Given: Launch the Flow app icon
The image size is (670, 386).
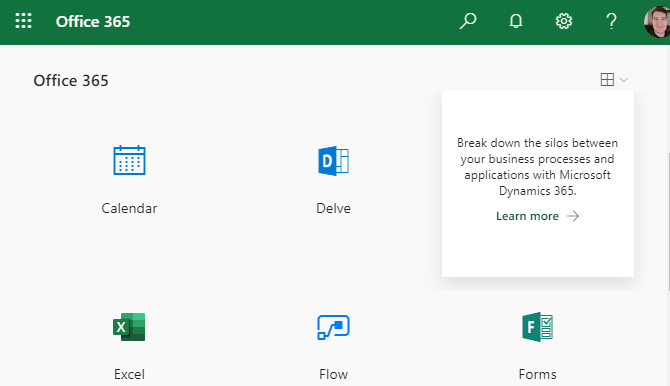Looking at the screenshot, I should point(333,327).
